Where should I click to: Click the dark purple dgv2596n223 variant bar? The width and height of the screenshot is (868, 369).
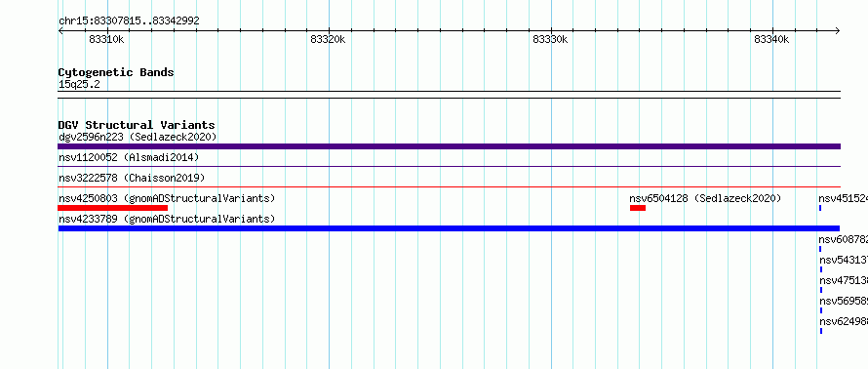pos(449,146)
